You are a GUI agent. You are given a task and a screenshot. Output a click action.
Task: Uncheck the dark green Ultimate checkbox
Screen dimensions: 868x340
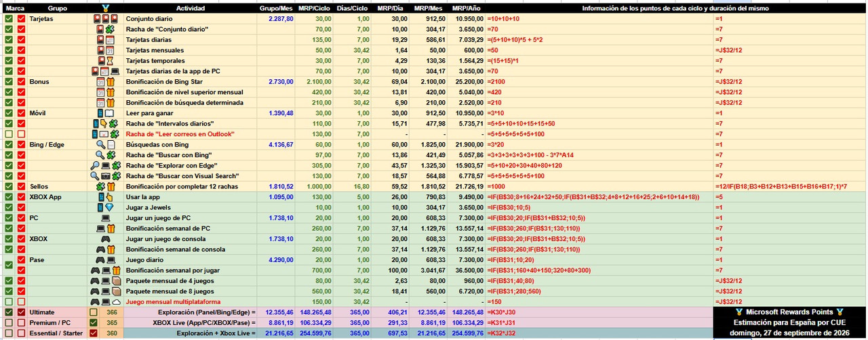pos(8,312)
